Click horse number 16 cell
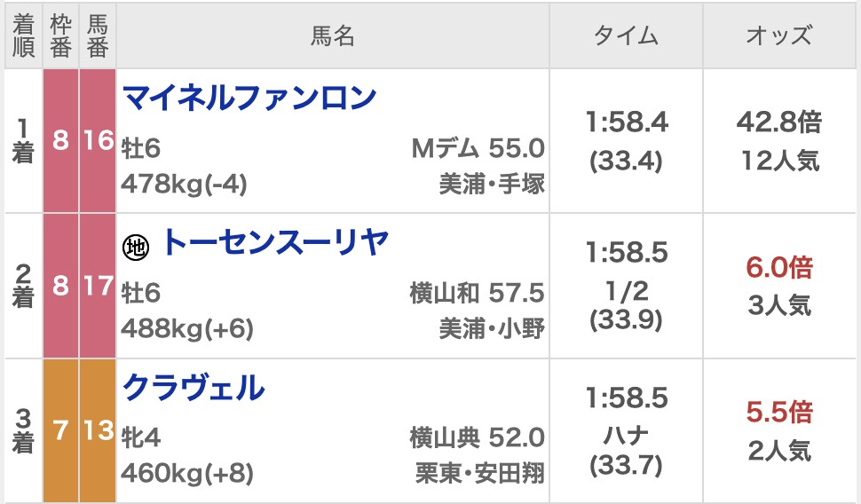This screenshot has width=861, height=504. (98, 142)
